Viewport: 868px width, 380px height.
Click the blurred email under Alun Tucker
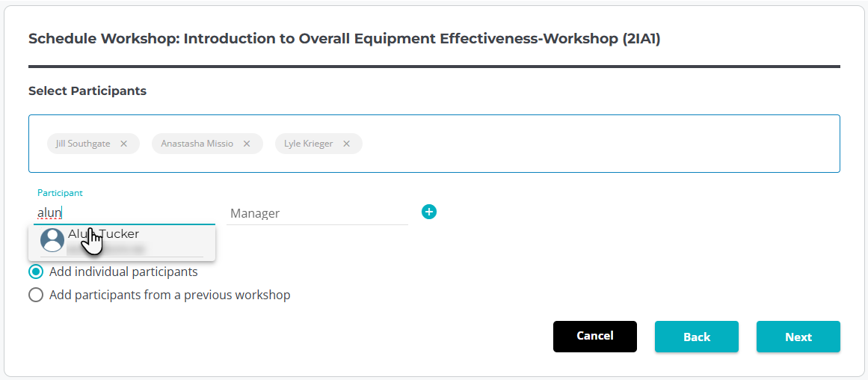[x=105, y=249]
